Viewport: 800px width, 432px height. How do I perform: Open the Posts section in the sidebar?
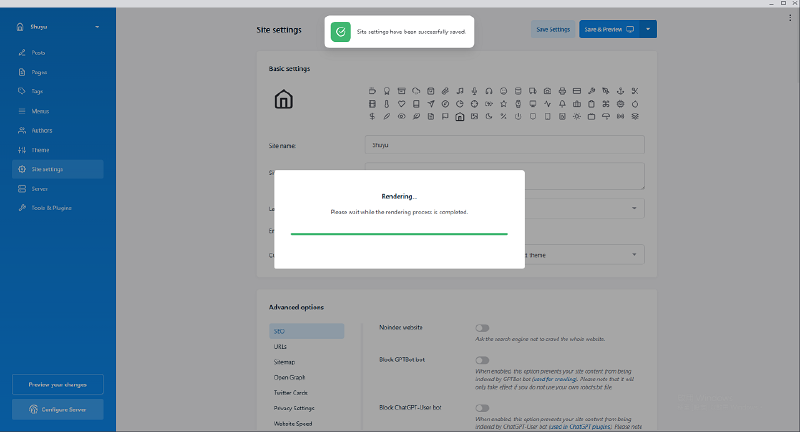pyautogui.click(x=40, y=52)
